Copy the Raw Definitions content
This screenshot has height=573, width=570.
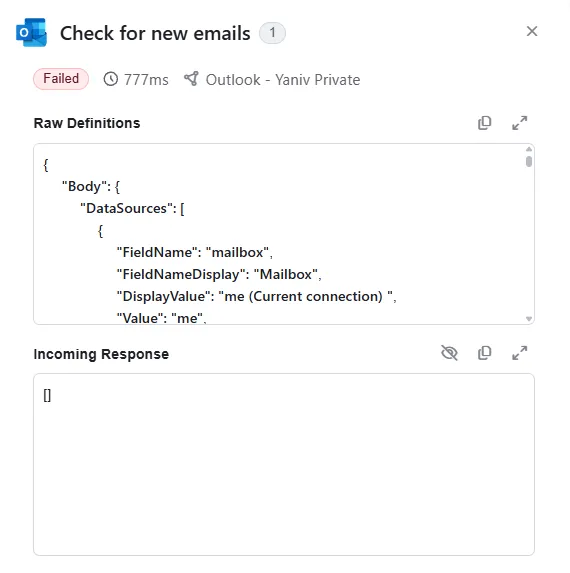[x=484, y=123]
